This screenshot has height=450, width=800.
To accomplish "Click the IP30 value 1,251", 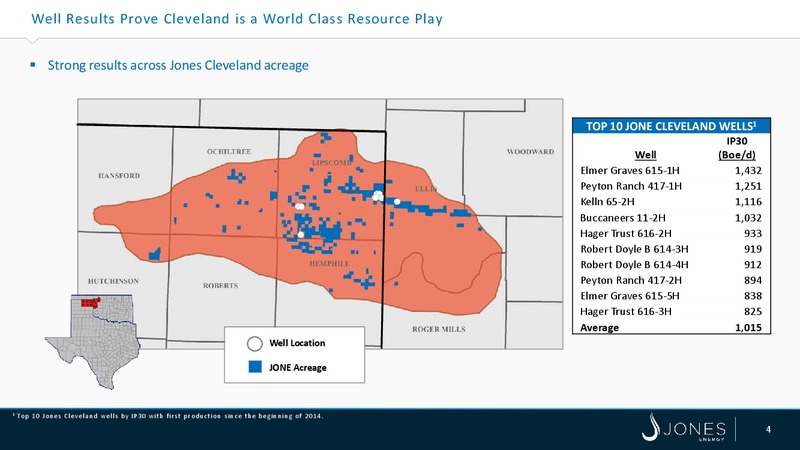I will (748, 186).
